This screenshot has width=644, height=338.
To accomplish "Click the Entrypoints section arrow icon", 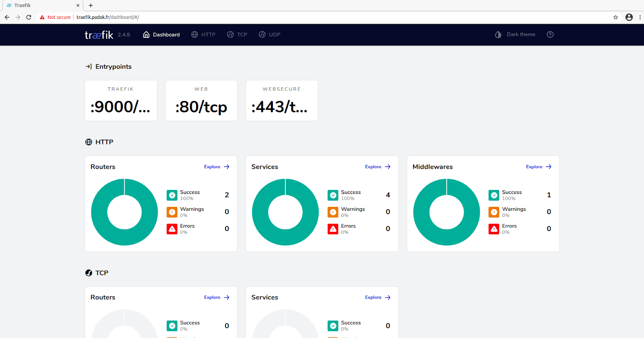I will (x=89, y=67).
